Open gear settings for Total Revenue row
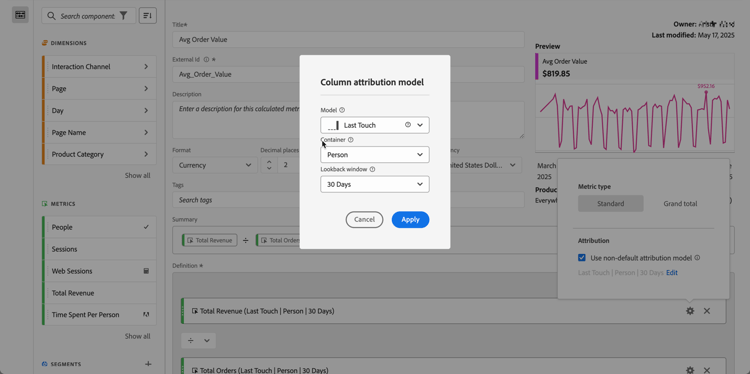The image size is (750, 374). click(690, 311)
